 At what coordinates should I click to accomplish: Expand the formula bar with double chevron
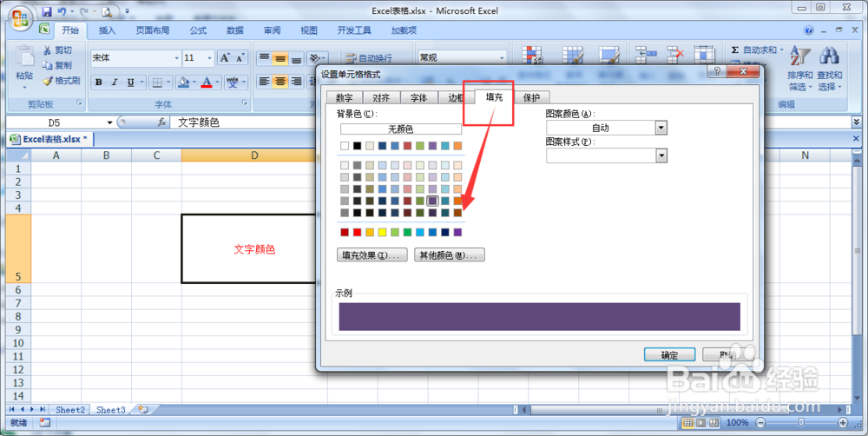[857, 122]
